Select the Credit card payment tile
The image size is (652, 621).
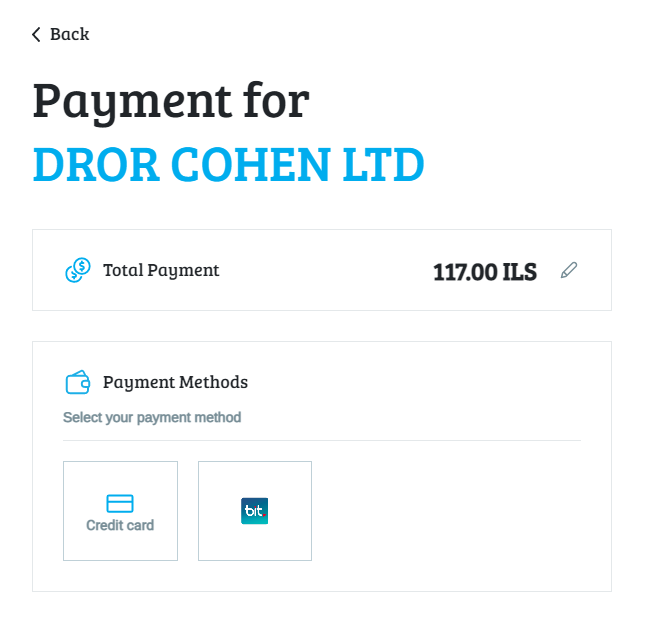pyautogui.click(x=120, y=511)
